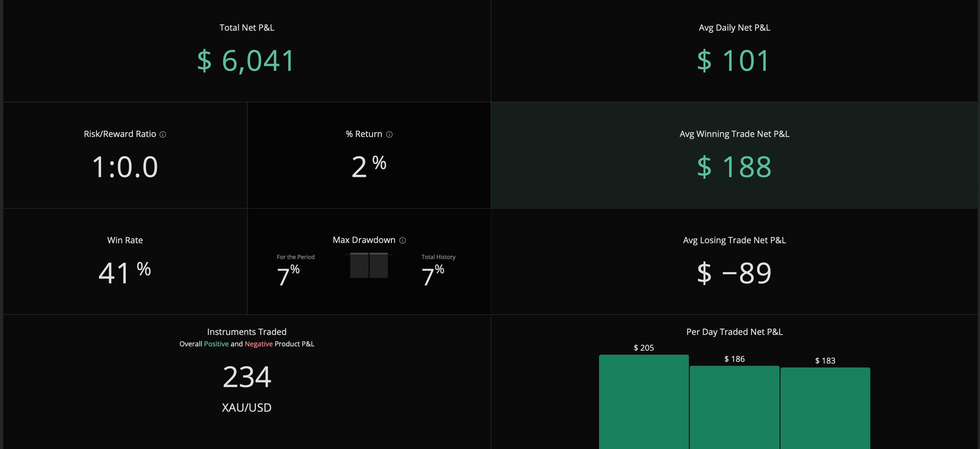Click the Avg Losing Trade Net P&L heading

pyautogui.click(x=734, y=240)
